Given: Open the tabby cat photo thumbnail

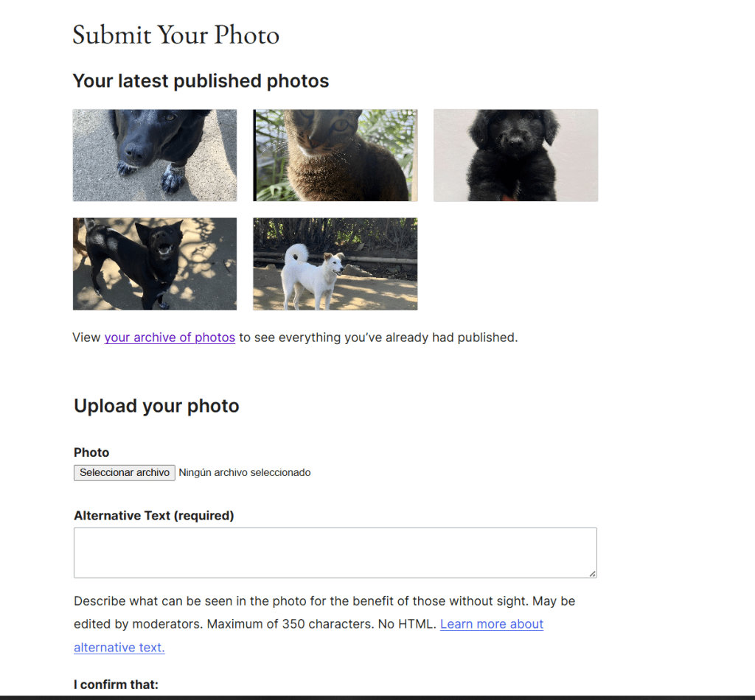Looking at the screenshot, I should pos(335,155).
